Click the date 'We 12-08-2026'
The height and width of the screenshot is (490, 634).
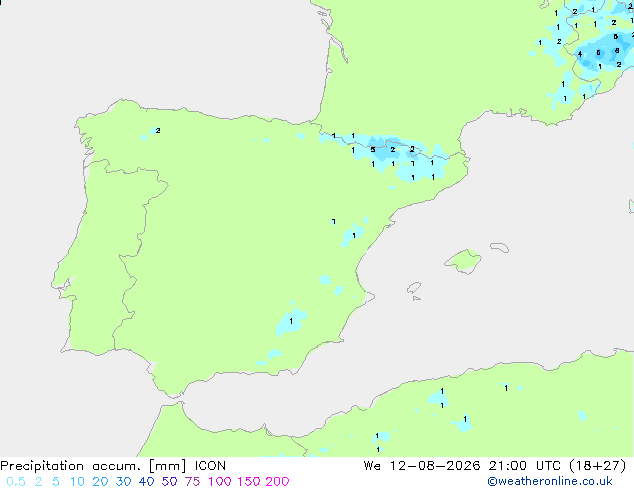(x=422, y=466)
